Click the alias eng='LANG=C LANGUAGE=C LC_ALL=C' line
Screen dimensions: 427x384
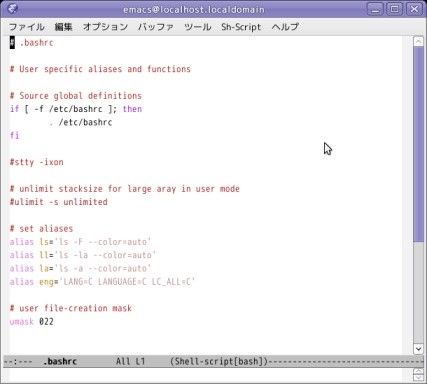pyautogui.click(x=102, y=282)
